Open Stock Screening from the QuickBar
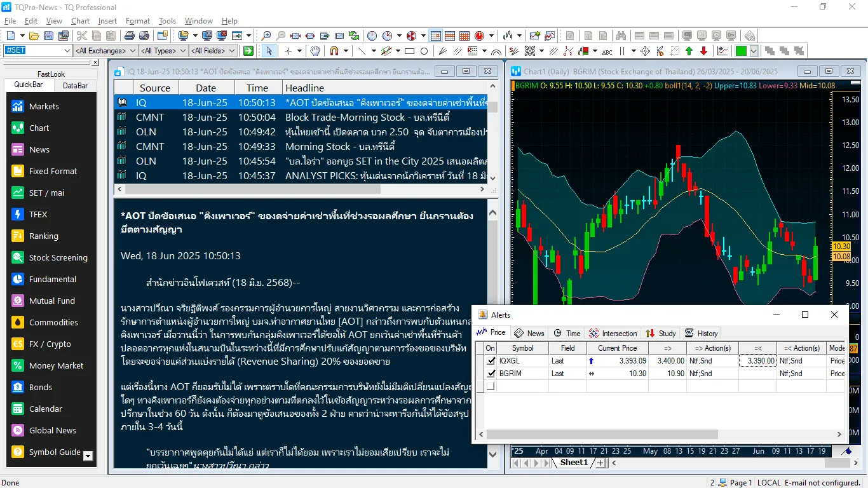868x488 pixels. [x=58, y=257]
